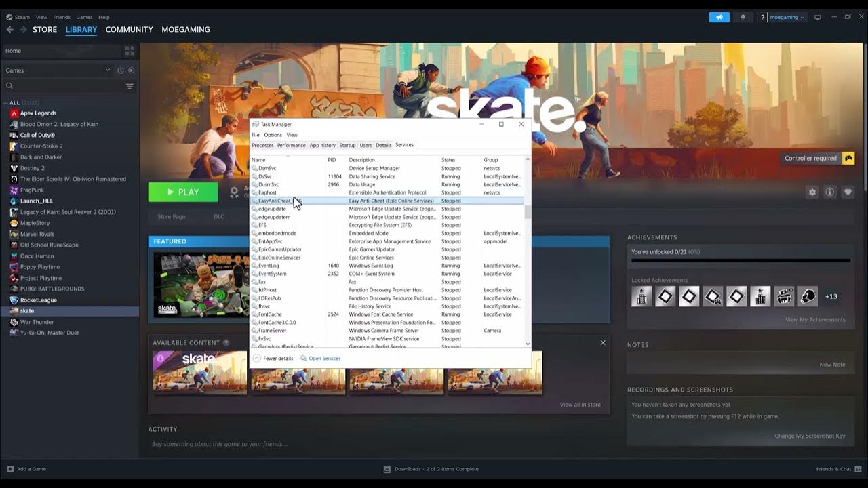Open the featured skate. news thumbnail
This screenshot has height=488, width=868.
click(x=201, y=284)
